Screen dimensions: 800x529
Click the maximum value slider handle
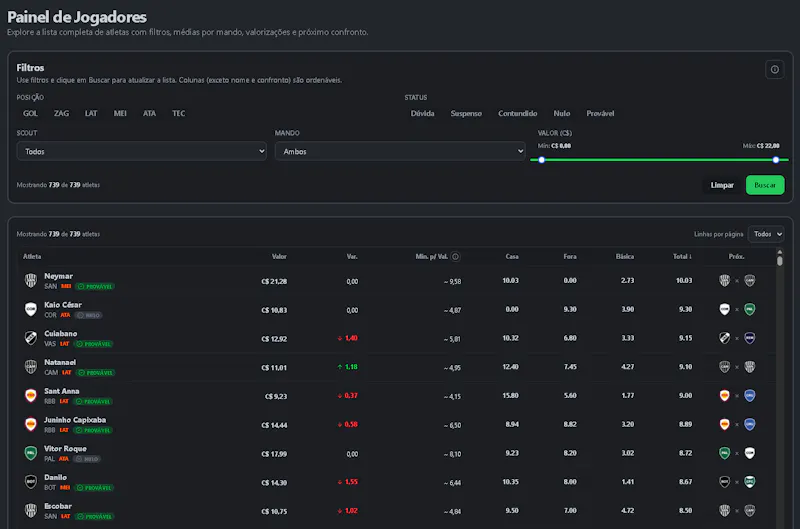coord(776,160)
